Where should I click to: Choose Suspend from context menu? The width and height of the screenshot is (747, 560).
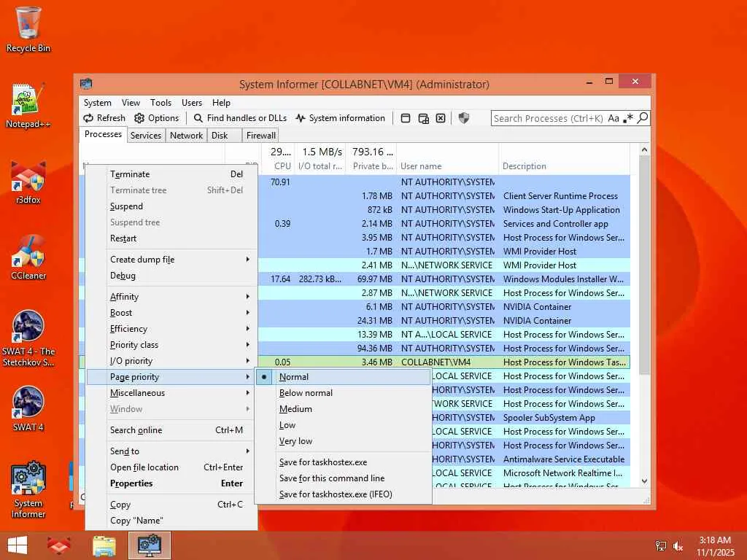171,206
